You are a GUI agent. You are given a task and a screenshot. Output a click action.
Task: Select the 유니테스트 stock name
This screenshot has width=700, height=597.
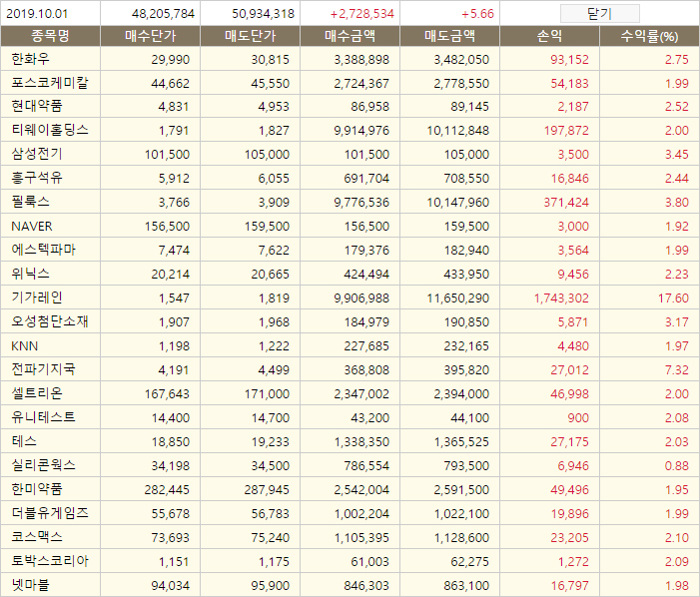coord(43,417)
